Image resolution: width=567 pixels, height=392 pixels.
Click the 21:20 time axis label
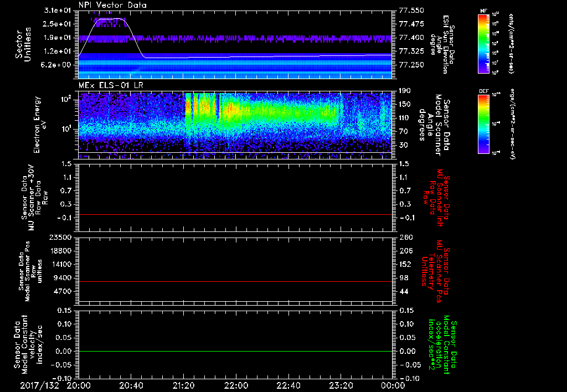click(183, 385)
